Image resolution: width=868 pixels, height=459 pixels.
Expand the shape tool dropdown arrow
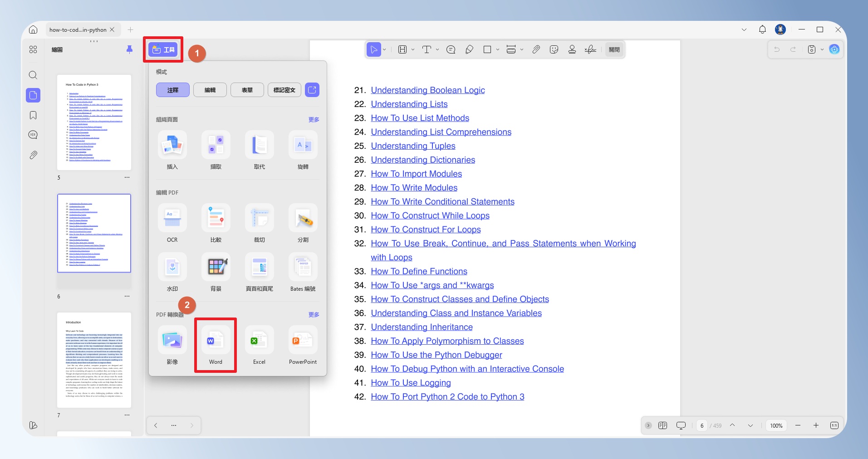point(498,49)
